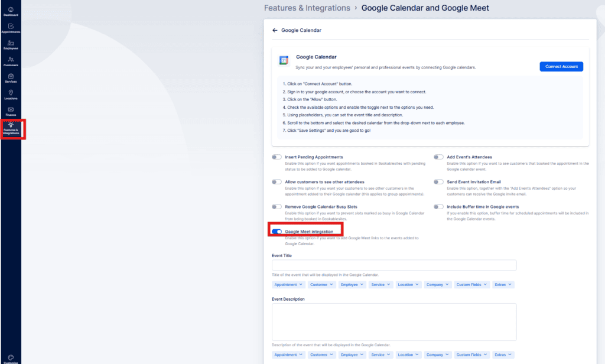Screen dimensions: 605x364
Task: Click into the Event Description text area
Action: [394, 322]
